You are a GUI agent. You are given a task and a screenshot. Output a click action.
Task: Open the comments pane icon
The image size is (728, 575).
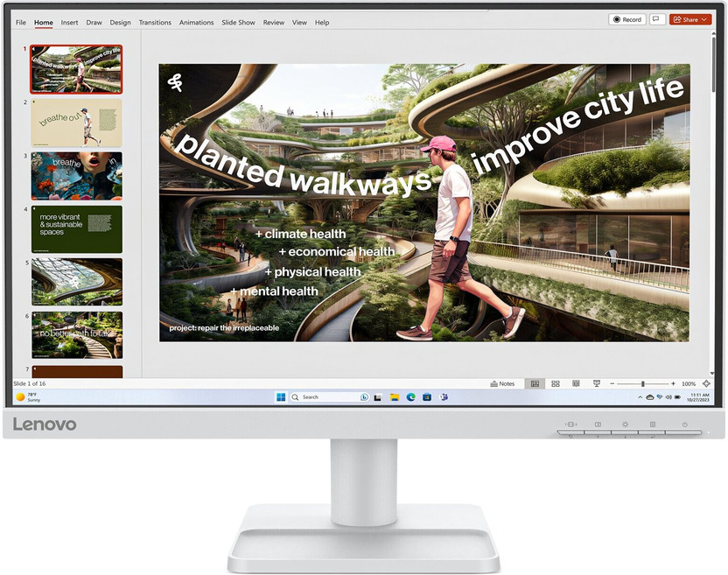657,19
